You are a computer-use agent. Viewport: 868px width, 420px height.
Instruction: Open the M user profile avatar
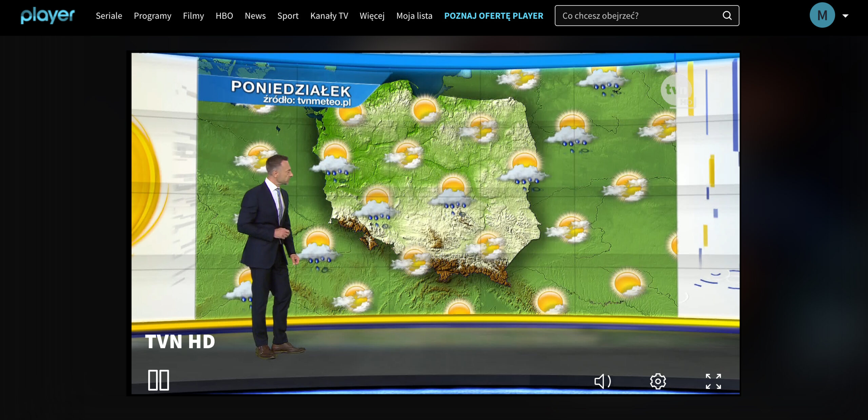pyautogui.click(x=822, y=15)
